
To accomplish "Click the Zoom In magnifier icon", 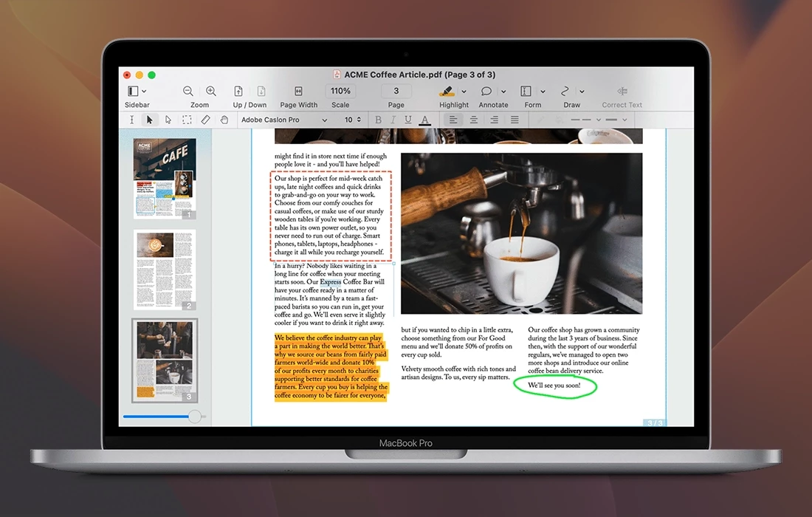I will pyautogui.click(x=211, y=92).
